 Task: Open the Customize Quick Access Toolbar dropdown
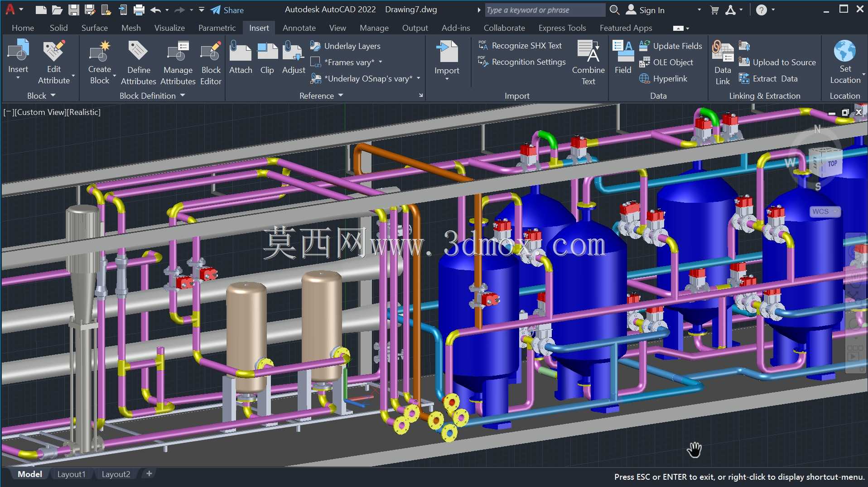point(202,10)
